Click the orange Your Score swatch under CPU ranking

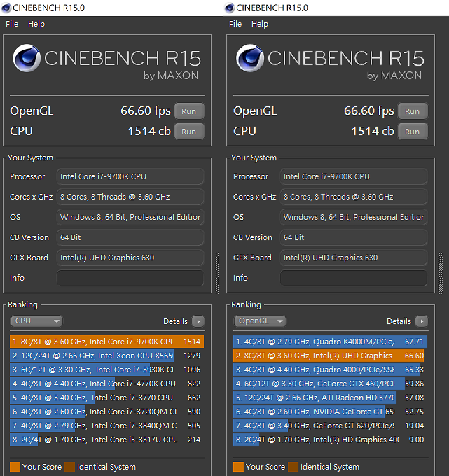[15, 467]
